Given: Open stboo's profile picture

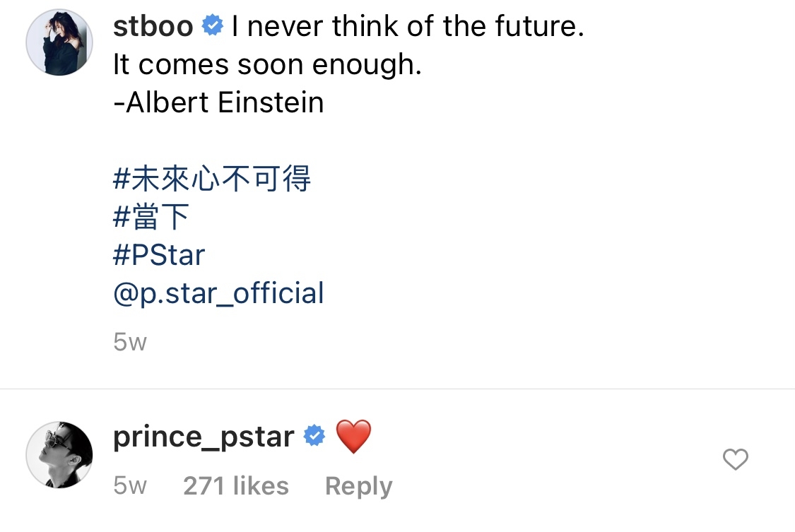Looking at the screenshot, I should pos(59,42).
